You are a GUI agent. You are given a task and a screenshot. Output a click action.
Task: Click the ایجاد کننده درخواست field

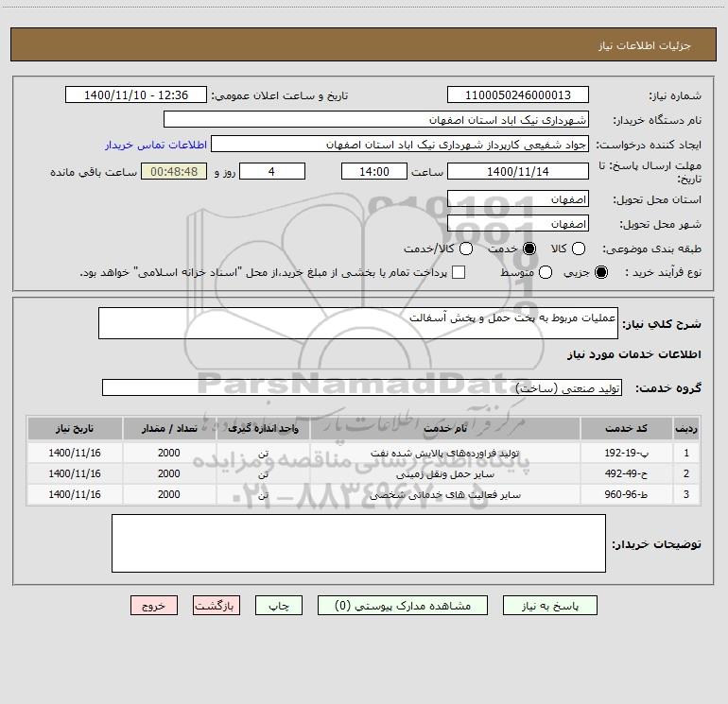click(400, 145)
